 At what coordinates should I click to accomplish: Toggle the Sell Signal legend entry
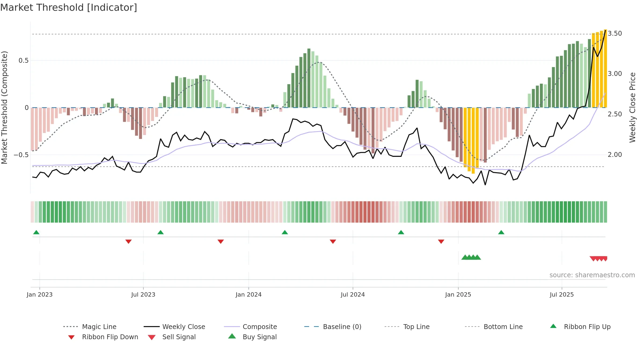click(172, 337)
